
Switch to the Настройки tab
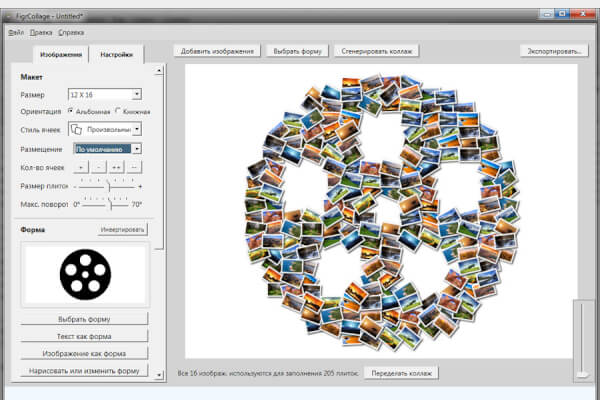coord(117,55)
